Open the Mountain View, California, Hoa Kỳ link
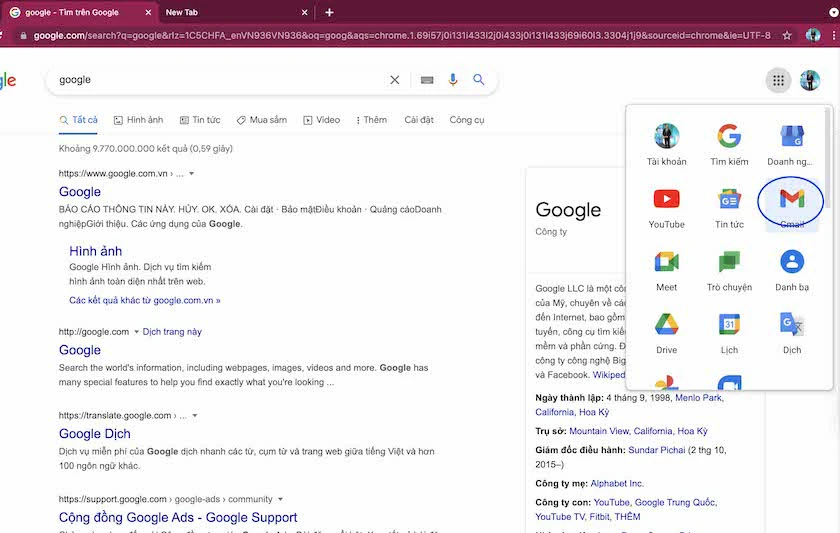This screenshot has height=533, width=840. tap(638, 431)
